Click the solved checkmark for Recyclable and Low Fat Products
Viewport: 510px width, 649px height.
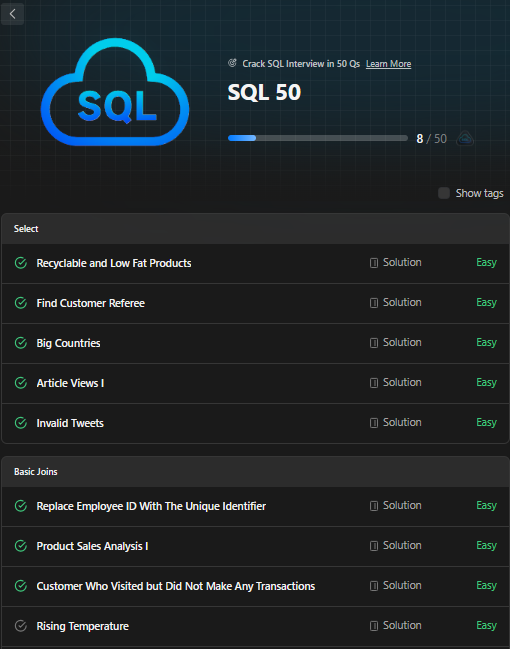(21, 263)
